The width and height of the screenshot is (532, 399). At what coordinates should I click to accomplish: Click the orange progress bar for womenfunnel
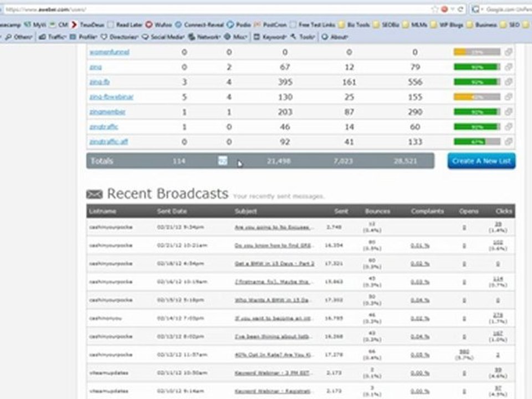coord(477,52)
